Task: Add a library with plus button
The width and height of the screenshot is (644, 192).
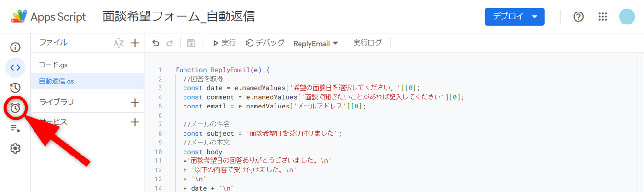Action: click(x=135, y=102)
